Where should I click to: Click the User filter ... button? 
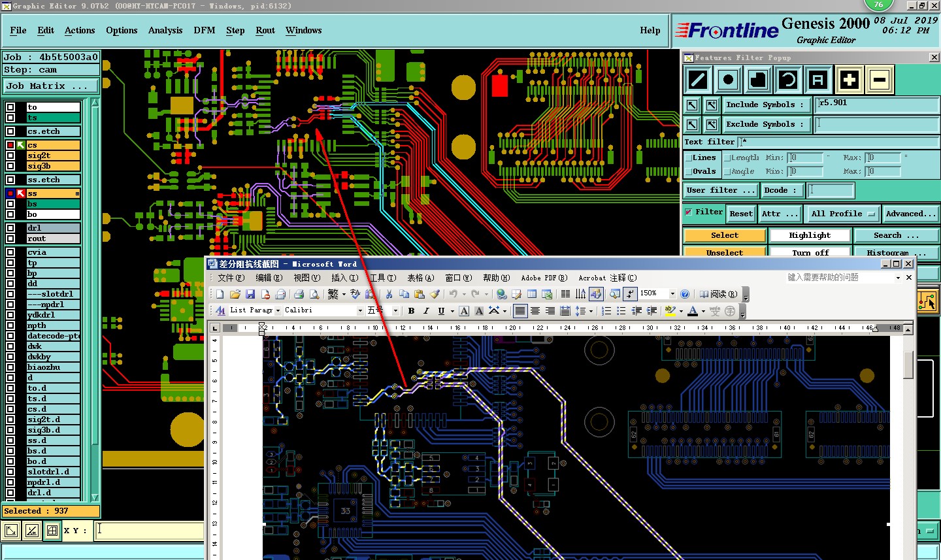tap(721, 191)
